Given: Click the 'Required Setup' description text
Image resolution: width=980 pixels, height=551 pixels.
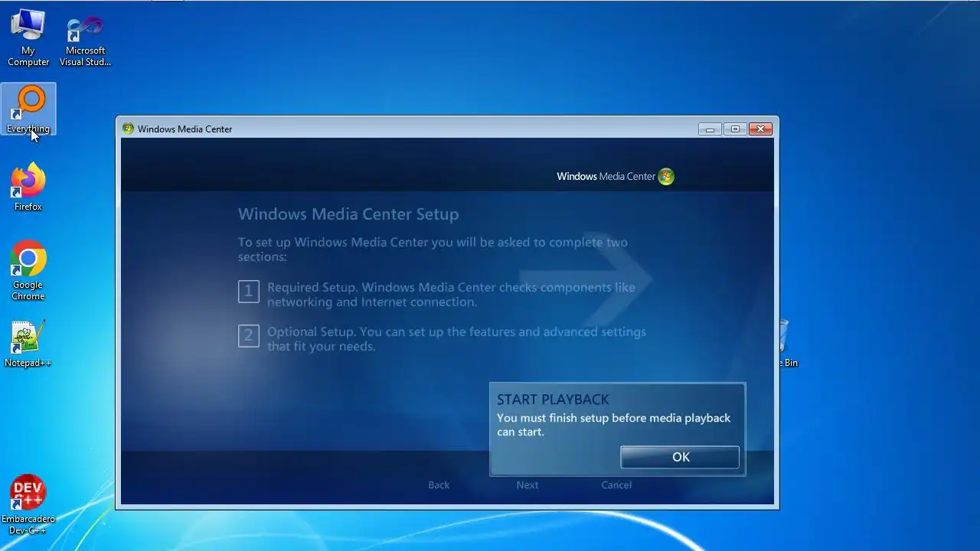Looking at the screenshot, I should tap(451, 295).
